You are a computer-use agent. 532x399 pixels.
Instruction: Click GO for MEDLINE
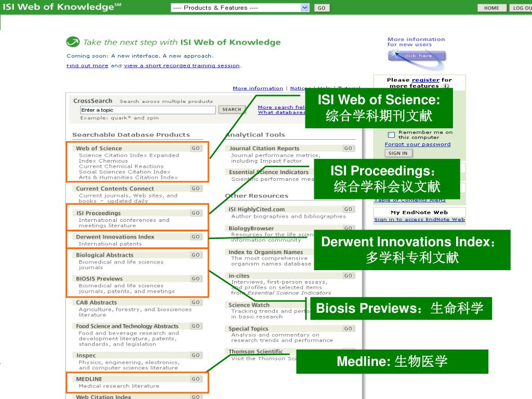[196, 379]
